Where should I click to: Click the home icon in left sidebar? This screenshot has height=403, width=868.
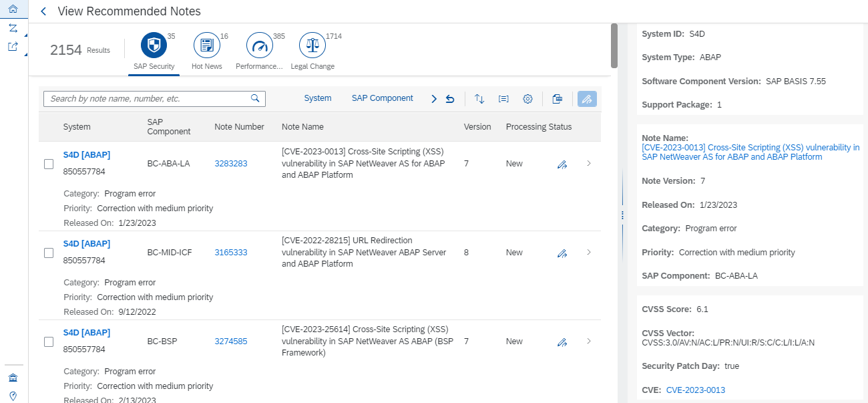(x=13, y=9)
